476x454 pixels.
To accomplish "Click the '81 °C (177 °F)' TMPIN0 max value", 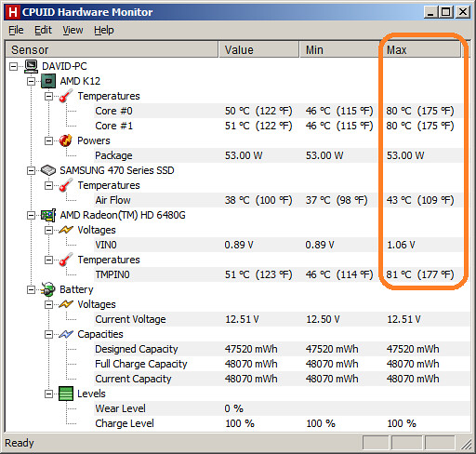I will 420,274.
